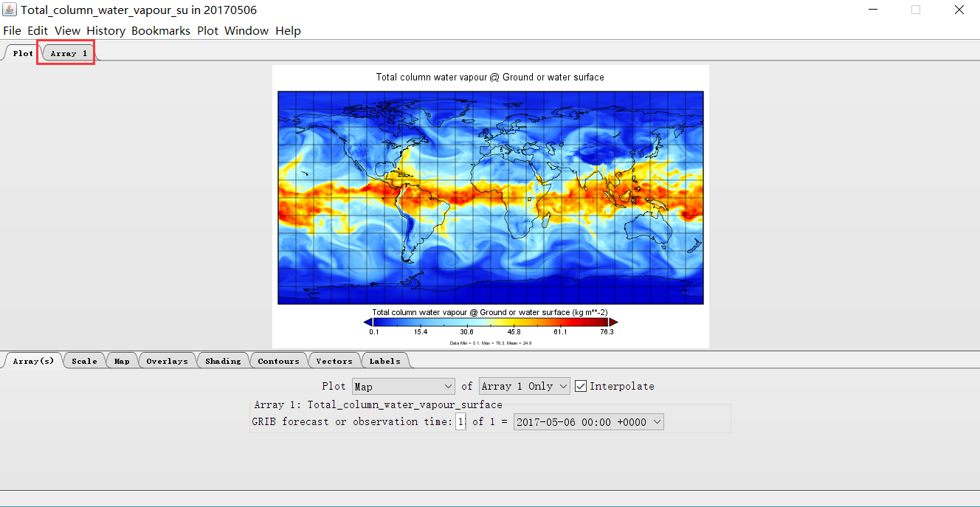
Task: Click the water vapour color scale bar
Action: [x=489, y=322]
